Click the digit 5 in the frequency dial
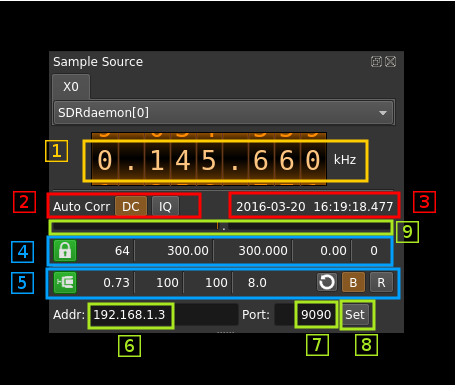 (x=209, y=161)
